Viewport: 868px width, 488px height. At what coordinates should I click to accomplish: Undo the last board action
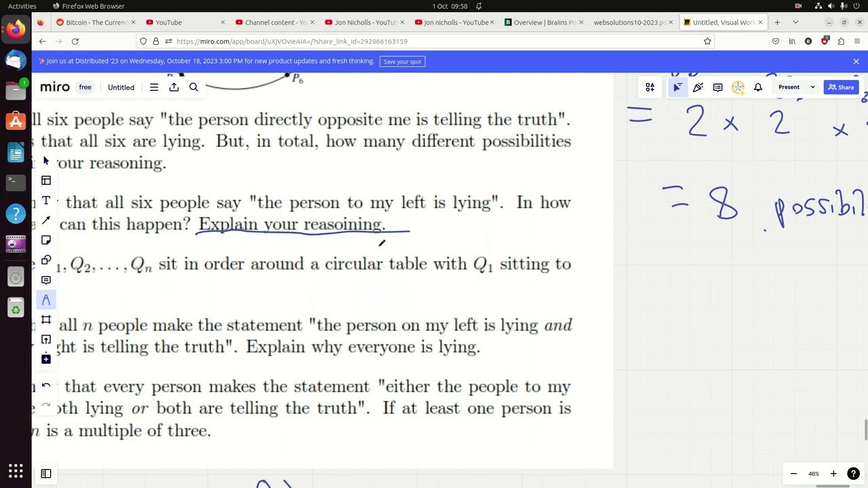[x=46, y=386]
